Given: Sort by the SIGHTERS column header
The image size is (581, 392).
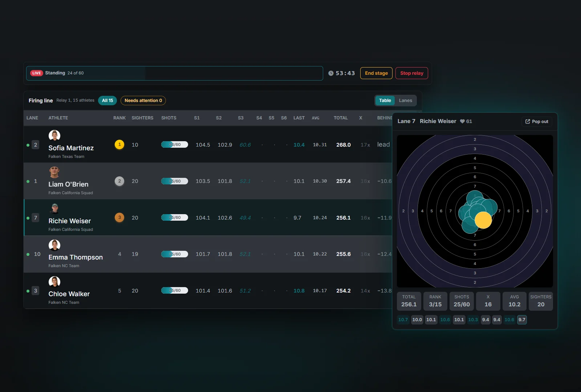Looking at the screenshot, I should coord(142,118).
